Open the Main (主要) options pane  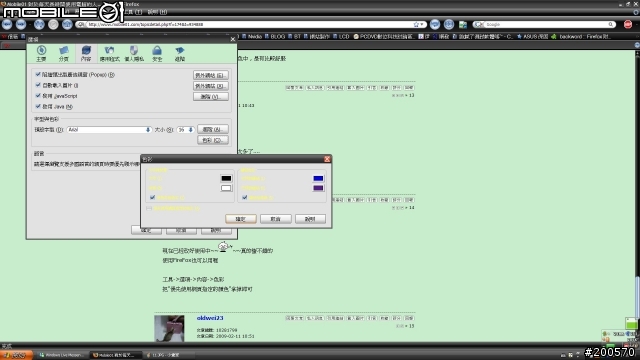pyautogui.click(x=41, y=53)
